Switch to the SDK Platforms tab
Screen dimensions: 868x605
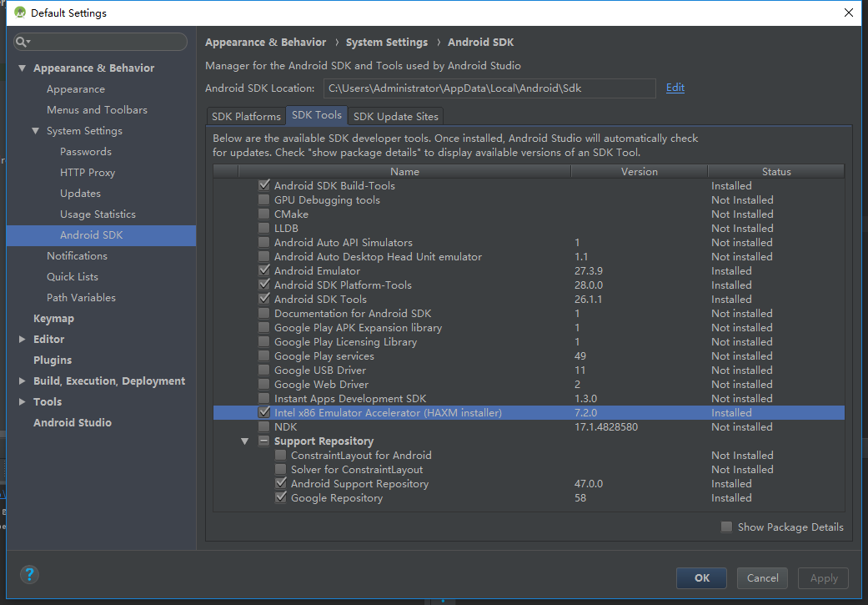point(246,116)
